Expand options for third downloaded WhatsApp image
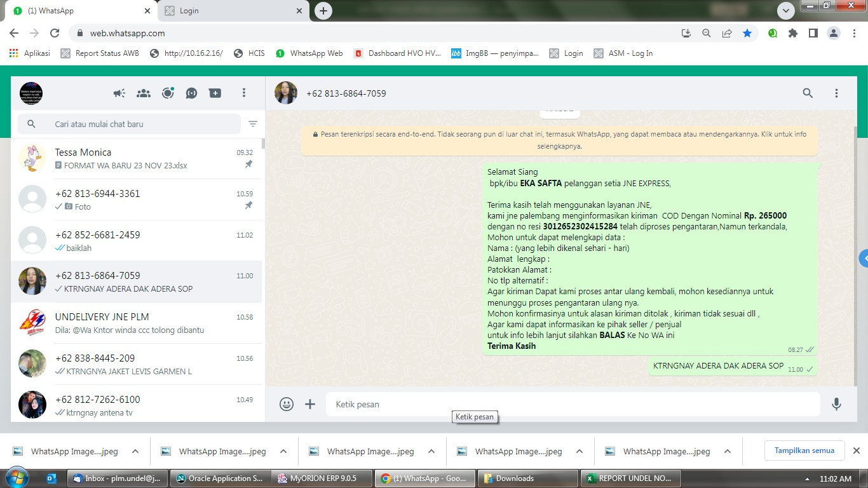The width and height of the screenshot is (868, 488). (x=431, y=451)
